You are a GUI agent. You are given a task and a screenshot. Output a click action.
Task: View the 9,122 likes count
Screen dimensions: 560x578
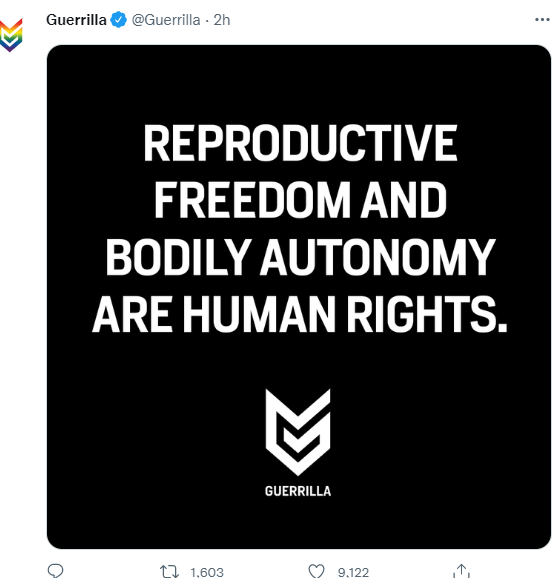[353, 572]
